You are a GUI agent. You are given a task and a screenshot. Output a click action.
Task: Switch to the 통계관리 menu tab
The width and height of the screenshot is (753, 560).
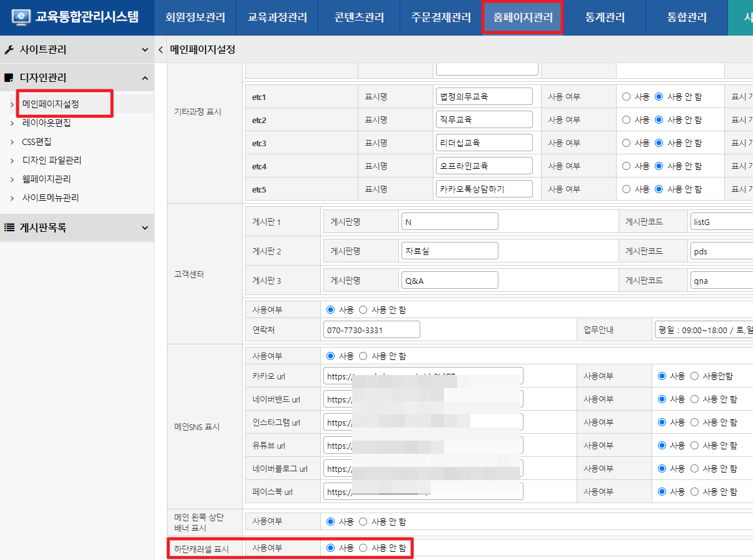pyautogui.click(x=605, y=17)
